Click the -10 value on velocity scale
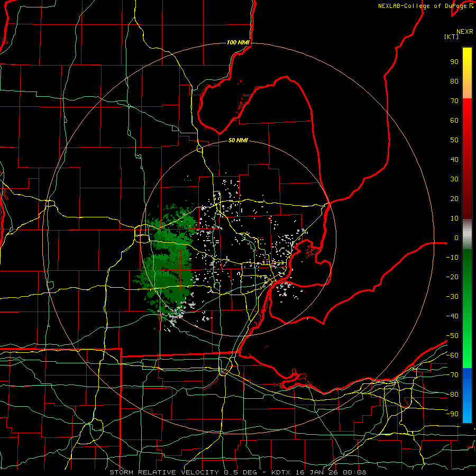This screenshot has height=476, width=476. [x=452, y=258]
